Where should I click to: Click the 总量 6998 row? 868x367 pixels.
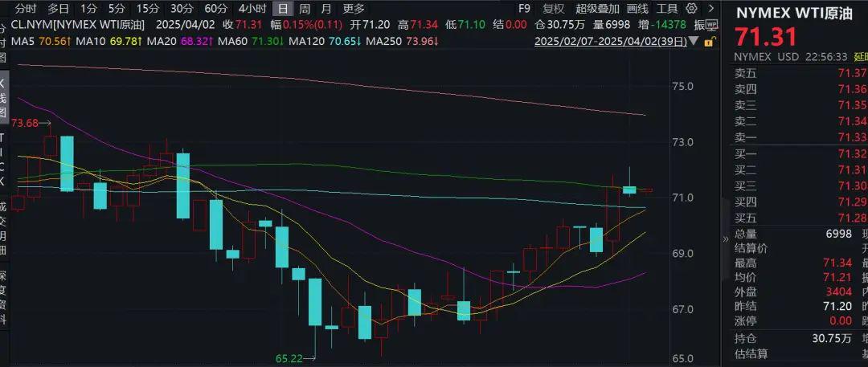click(793, 234)
